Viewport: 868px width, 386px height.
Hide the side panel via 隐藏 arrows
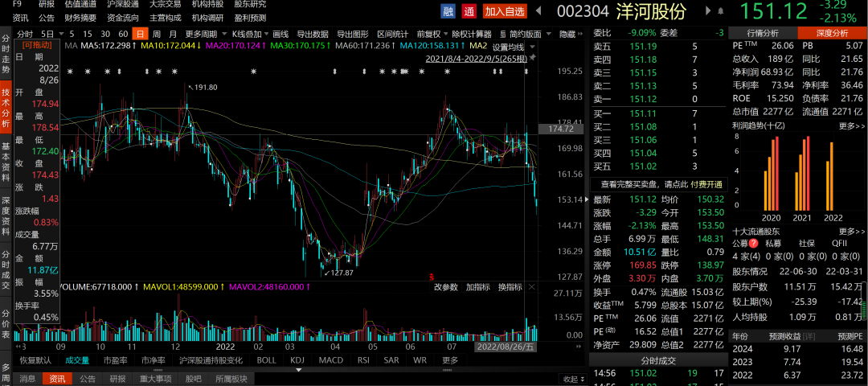[572, 34]
